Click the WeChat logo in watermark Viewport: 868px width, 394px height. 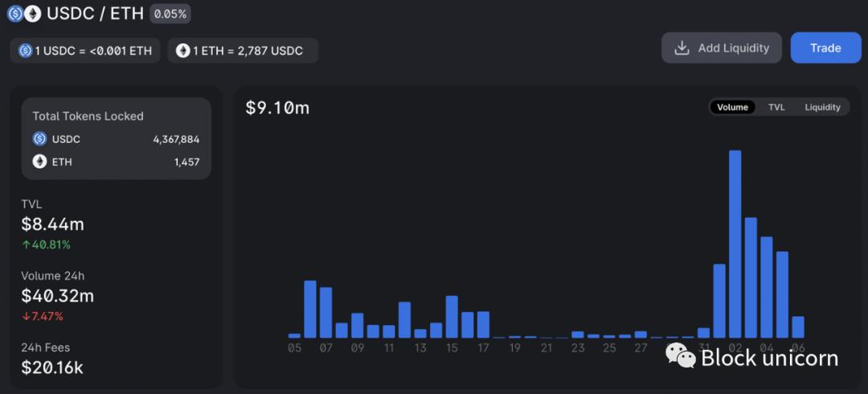click(680, 355)
